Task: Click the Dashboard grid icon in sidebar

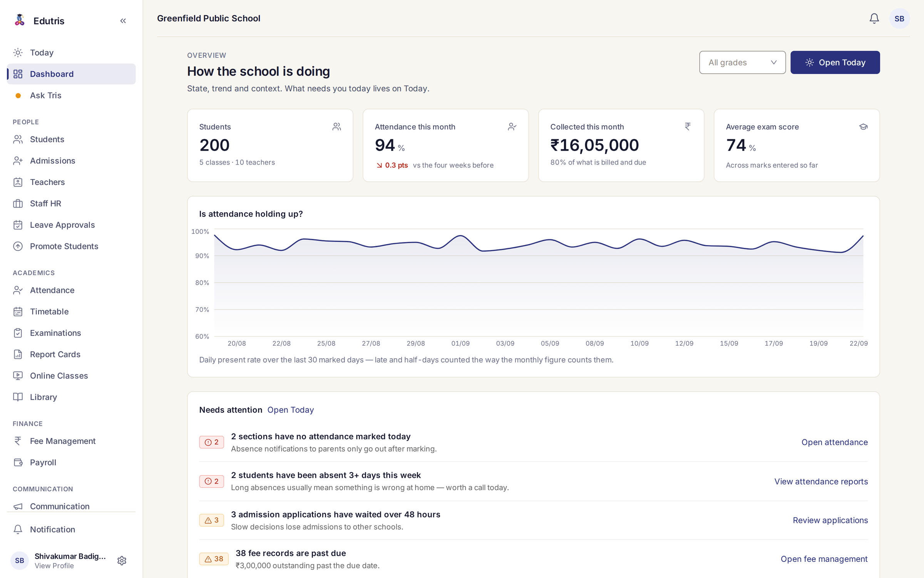Action: pos(18,74)
